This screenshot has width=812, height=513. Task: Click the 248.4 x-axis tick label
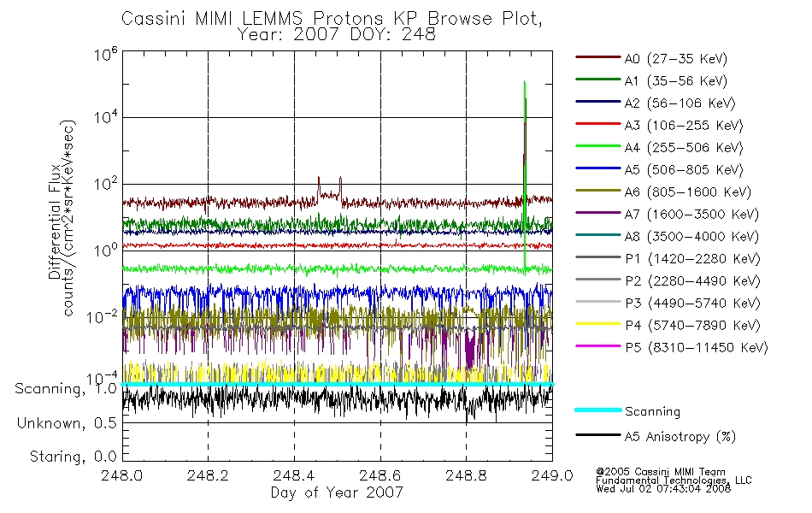pos(294,475)
